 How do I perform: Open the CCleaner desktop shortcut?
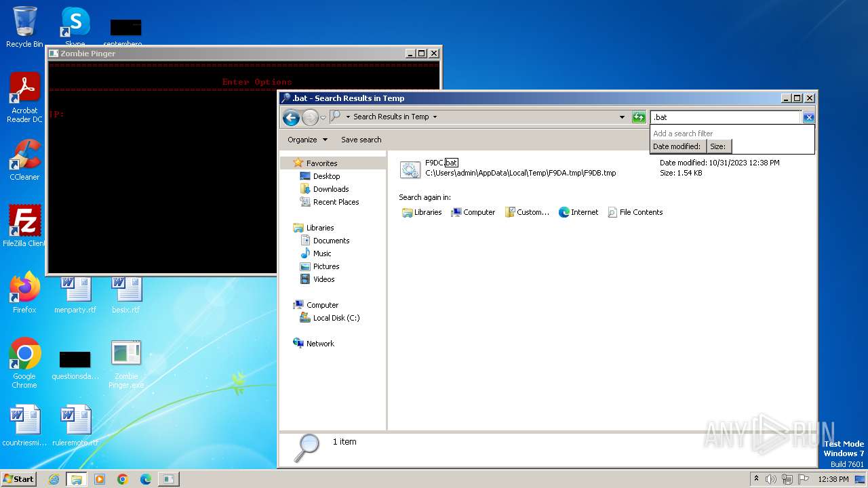pos(24,160)
